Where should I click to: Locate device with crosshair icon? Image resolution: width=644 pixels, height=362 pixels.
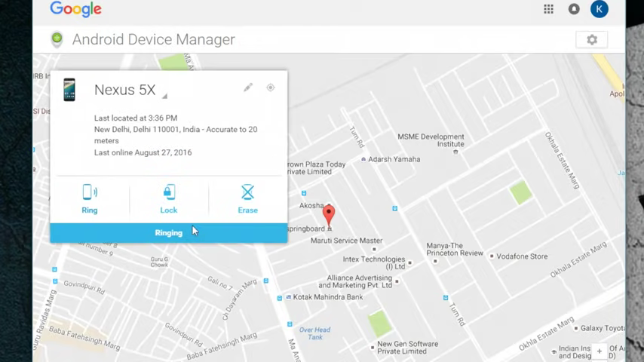[x=270, y=87]
